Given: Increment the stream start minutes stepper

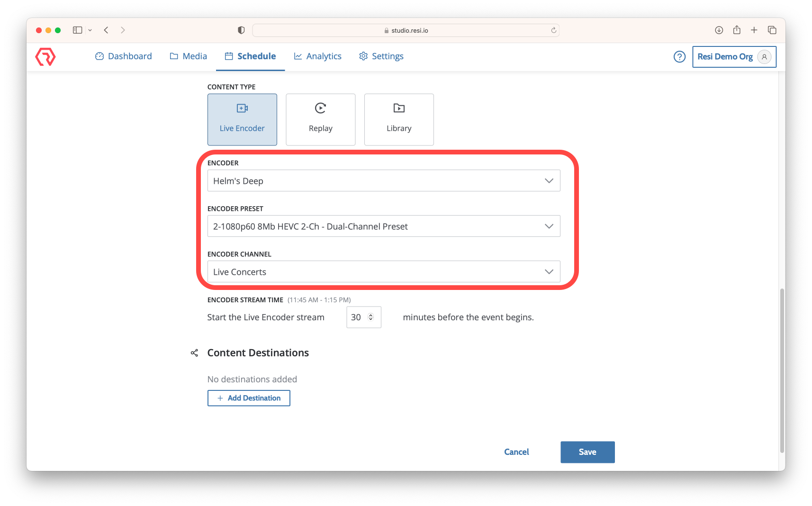Looking at the screenshot, I should point(371,314).
